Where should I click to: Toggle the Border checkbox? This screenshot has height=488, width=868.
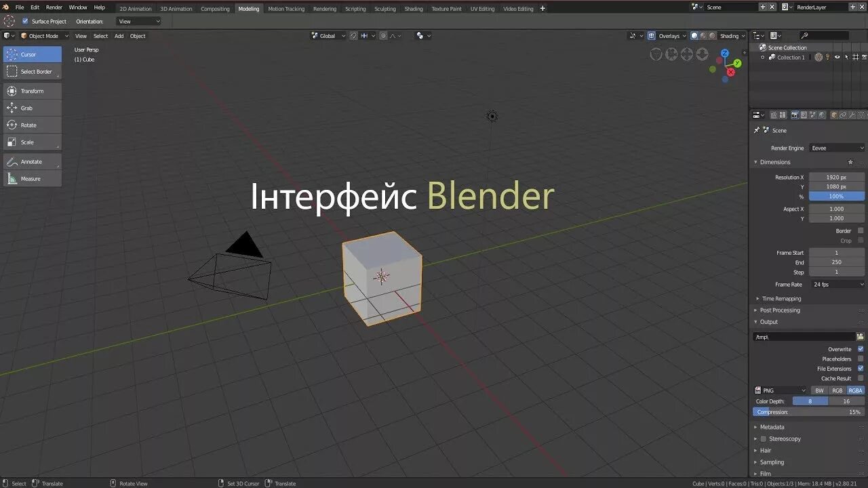[861, 230]
